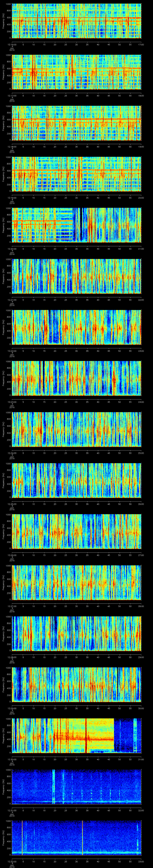Click the 12:21:00 start time label
The image size is (153, 868).
tap(12, 300)
